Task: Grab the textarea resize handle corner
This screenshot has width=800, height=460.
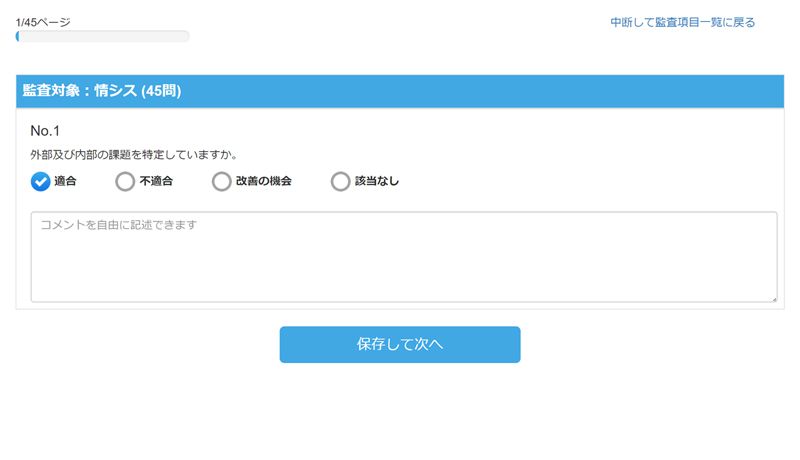Action: coord(774,299)
